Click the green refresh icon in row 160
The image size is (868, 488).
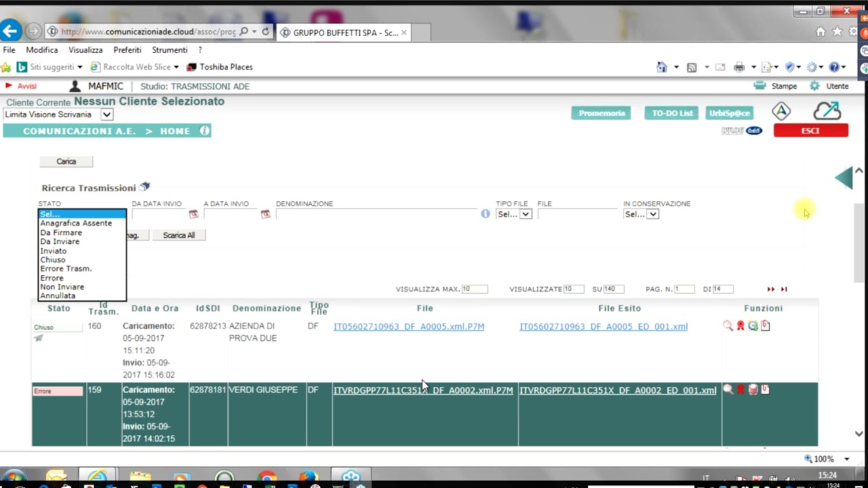753,326
